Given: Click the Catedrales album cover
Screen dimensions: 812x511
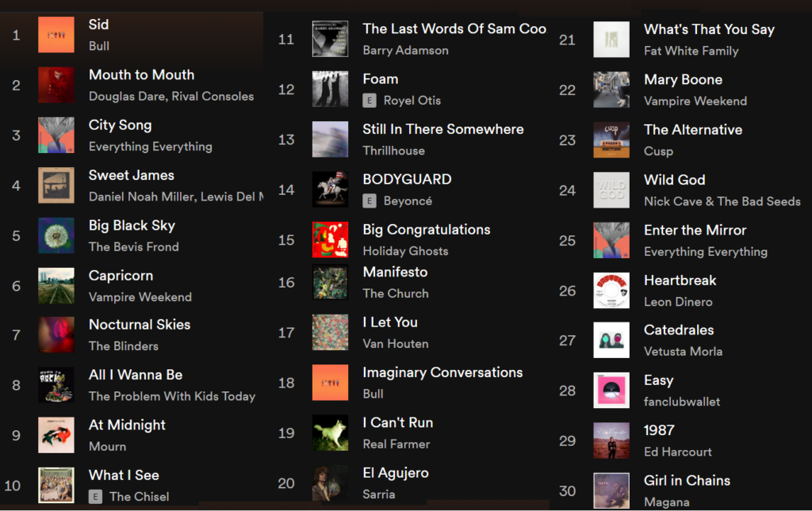Looking at the screenshot, I should 611,341.
